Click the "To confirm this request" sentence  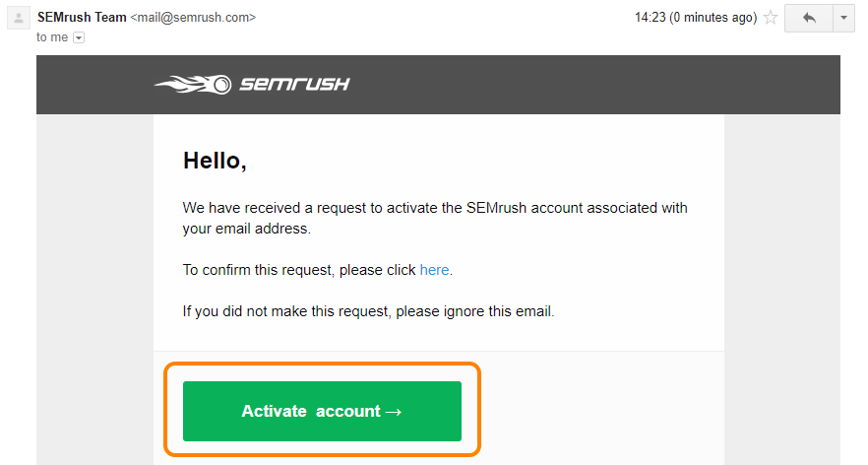[x=318, y=270]
